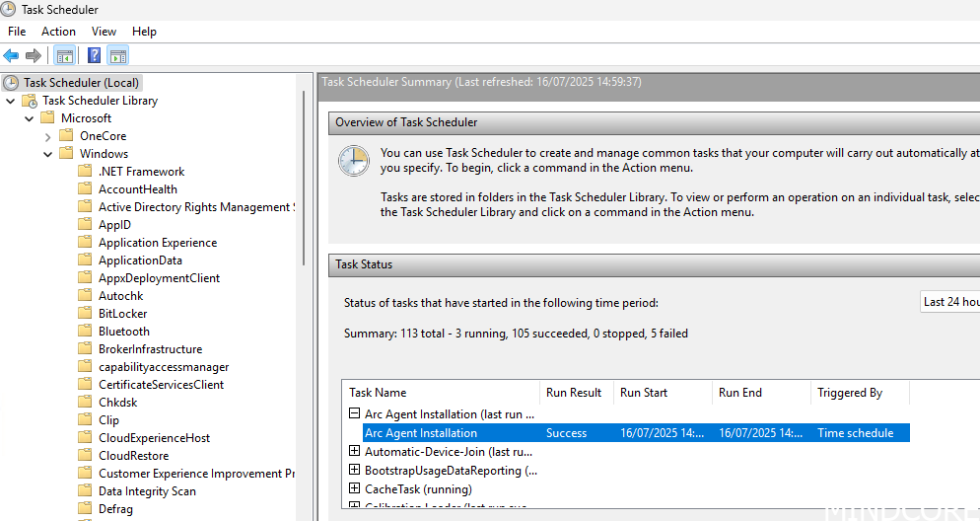Collapse the Windows folder in tree

[47, 154]
